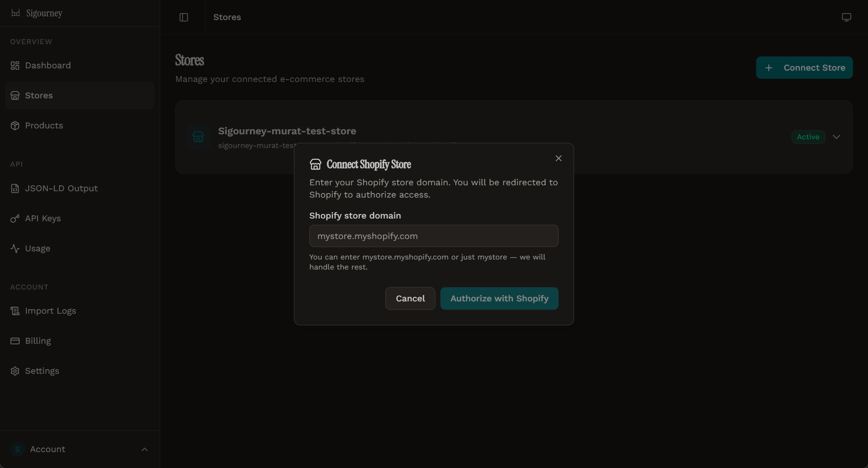Image resolution: width=868 pixels, height=468 pixels.
Task: Go to the Products page
Action: point(80,126)
